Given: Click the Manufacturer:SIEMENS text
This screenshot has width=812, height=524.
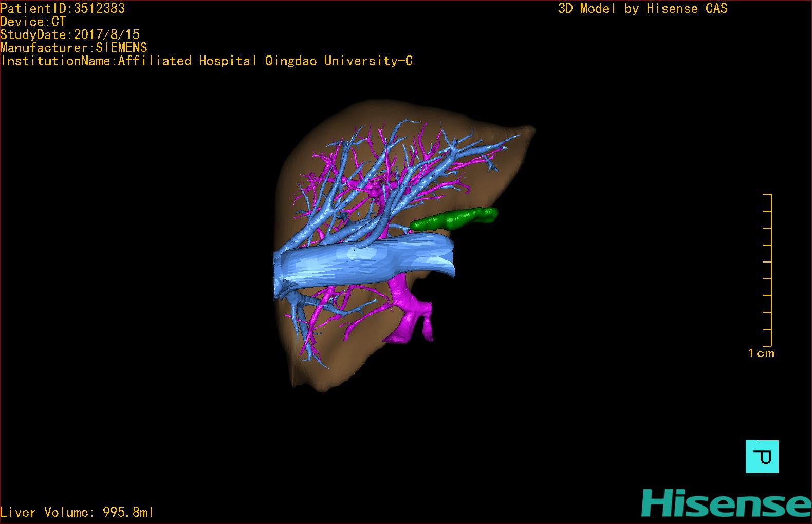Looking at the screenshot, I should point(73,48).
